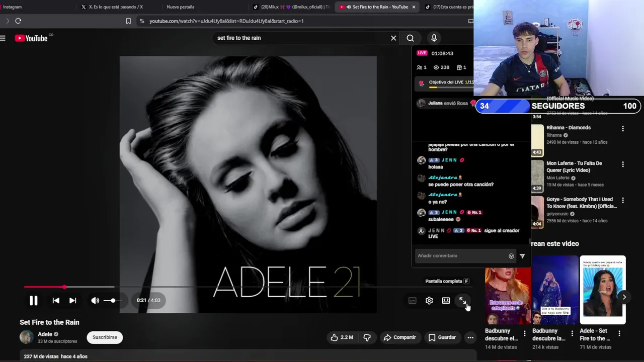Open options for the Gotye video
This screenshot has height=362, width=644.
click(x=623, y=200)
